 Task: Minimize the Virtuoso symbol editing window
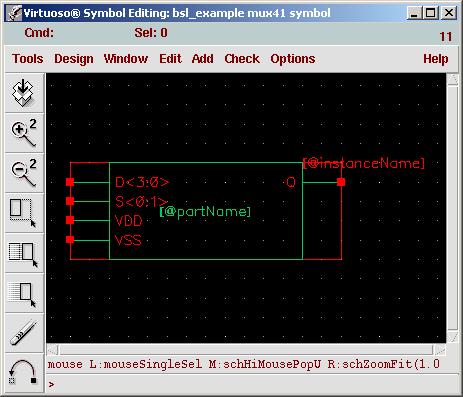pyautogui.click(x=413, y=13)
